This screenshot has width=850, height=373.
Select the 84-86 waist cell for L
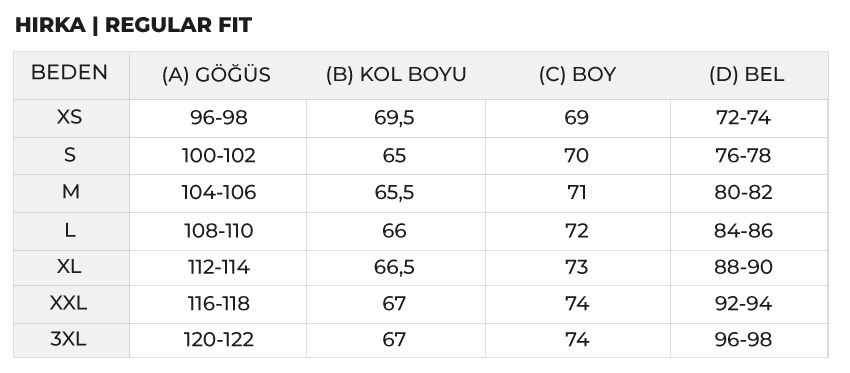coord(743,231)
